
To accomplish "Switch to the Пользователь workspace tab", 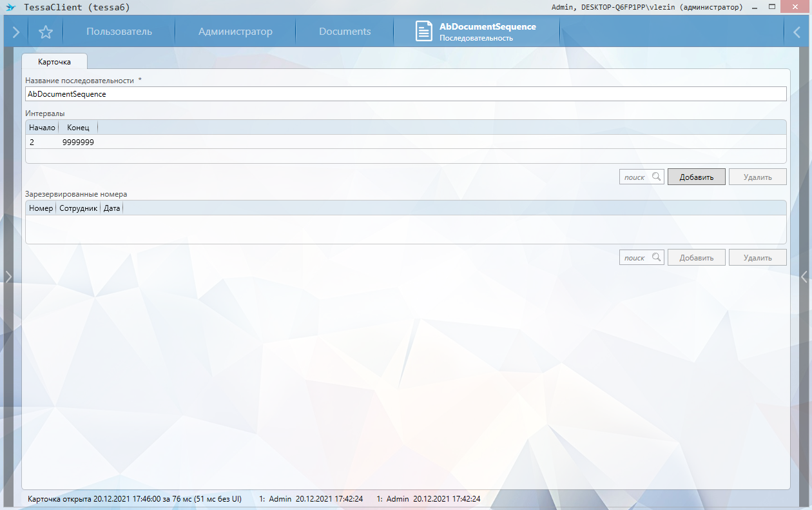I will (x=119, y=32).
